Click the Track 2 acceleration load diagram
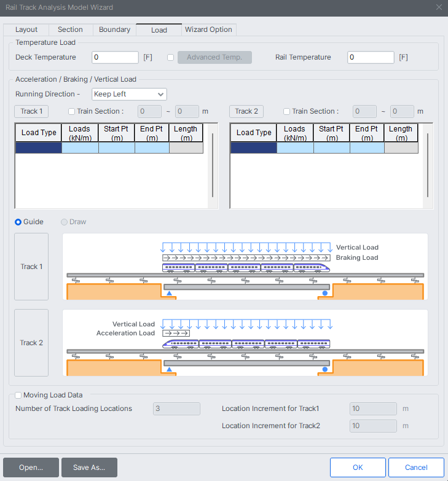The height and width of the screenshot is (481, 448). pyautogui.click(x=245, y=343)
